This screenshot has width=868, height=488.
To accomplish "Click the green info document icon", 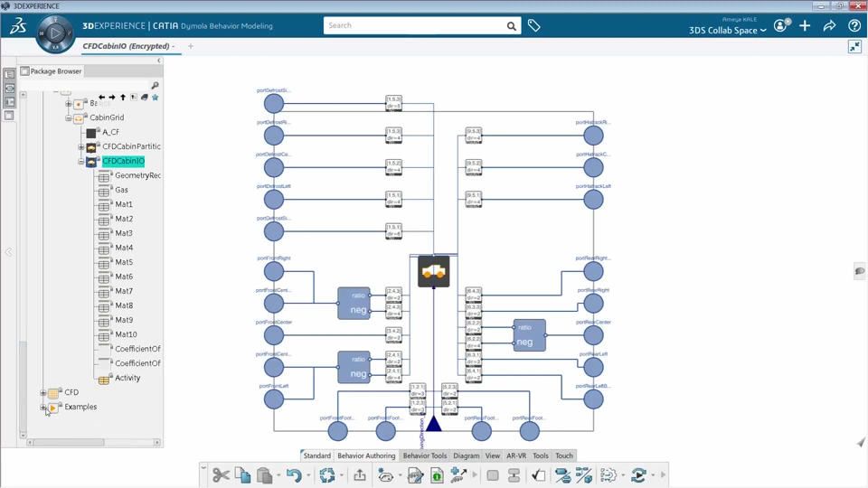I will [x=437, y=475].
